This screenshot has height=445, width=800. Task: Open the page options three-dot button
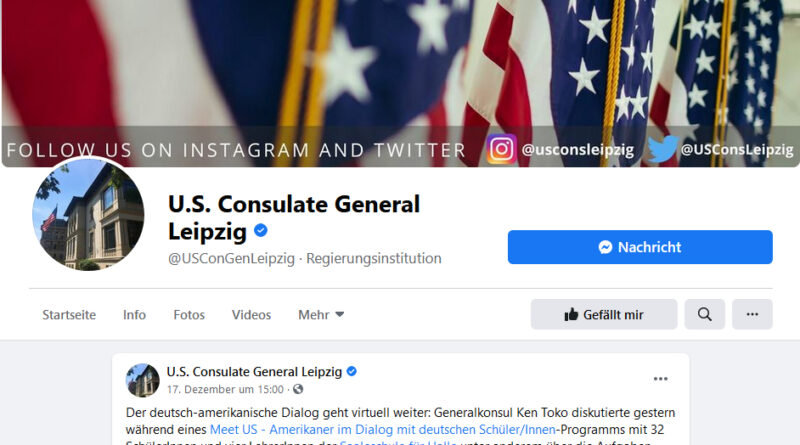pos(752,314)
